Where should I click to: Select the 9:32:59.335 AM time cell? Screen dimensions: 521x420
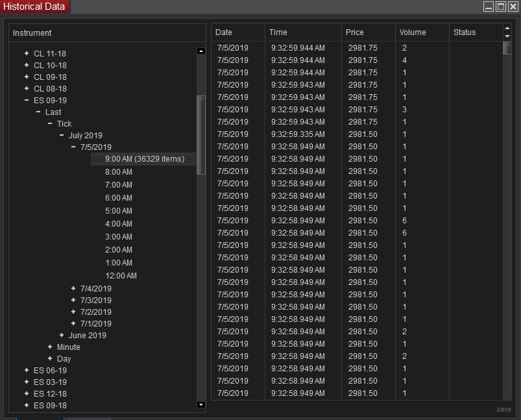(x=298, y=134)
